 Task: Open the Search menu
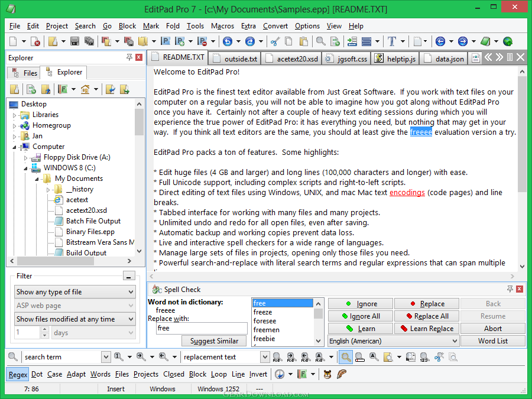tap(85, 26)
